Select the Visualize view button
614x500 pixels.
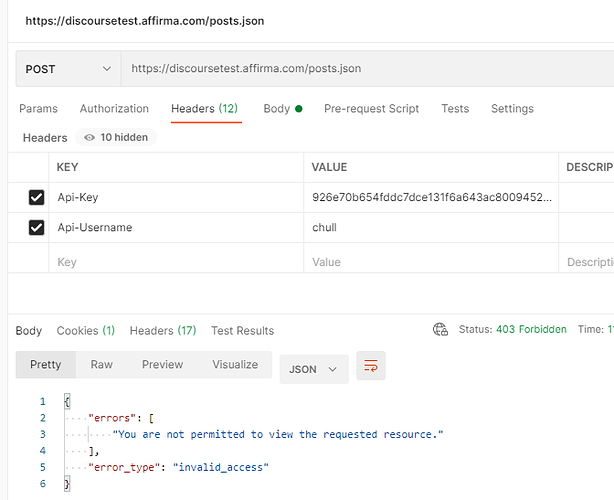click(x=235, y=365)
